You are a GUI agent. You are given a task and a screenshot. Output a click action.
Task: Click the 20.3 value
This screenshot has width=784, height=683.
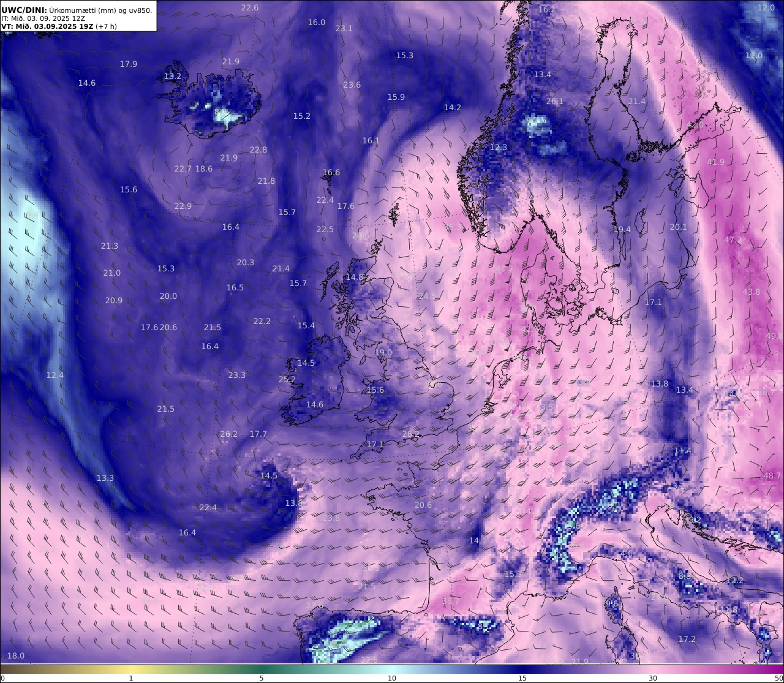[246, 263]
